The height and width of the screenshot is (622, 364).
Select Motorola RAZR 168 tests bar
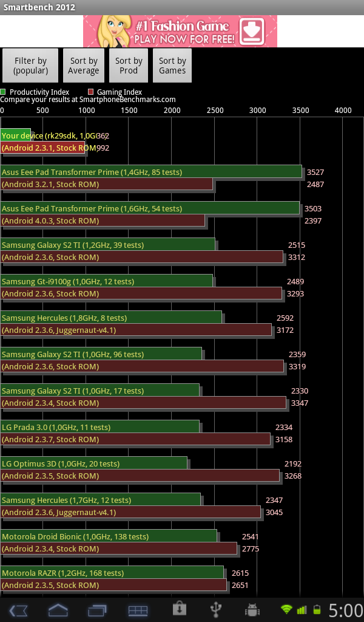click(112, 573)
